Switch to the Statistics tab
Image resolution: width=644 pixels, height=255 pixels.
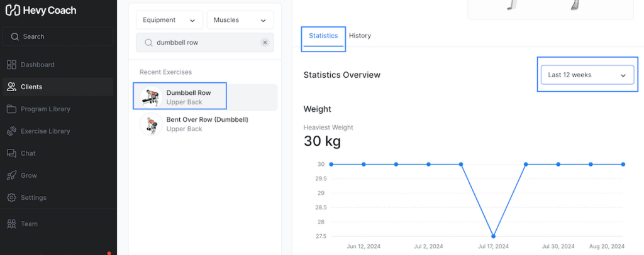(x=323, y=36)
